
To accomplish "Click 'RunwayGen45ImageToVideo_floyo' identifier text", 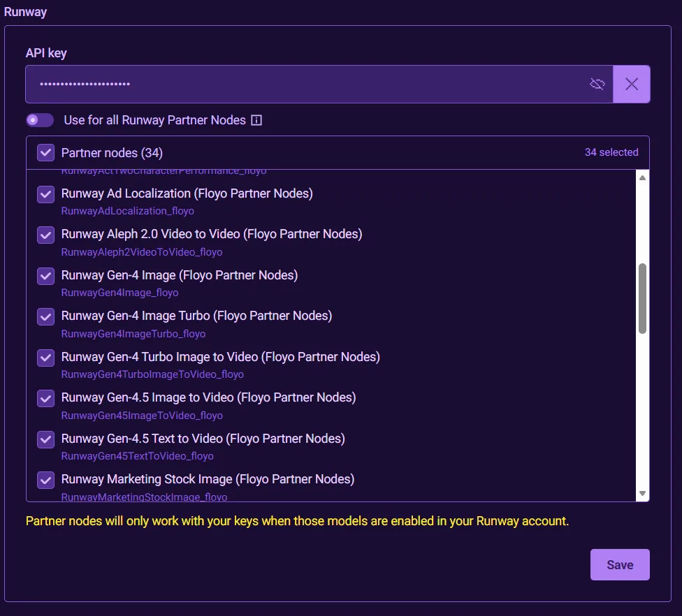I will [142, 416].
